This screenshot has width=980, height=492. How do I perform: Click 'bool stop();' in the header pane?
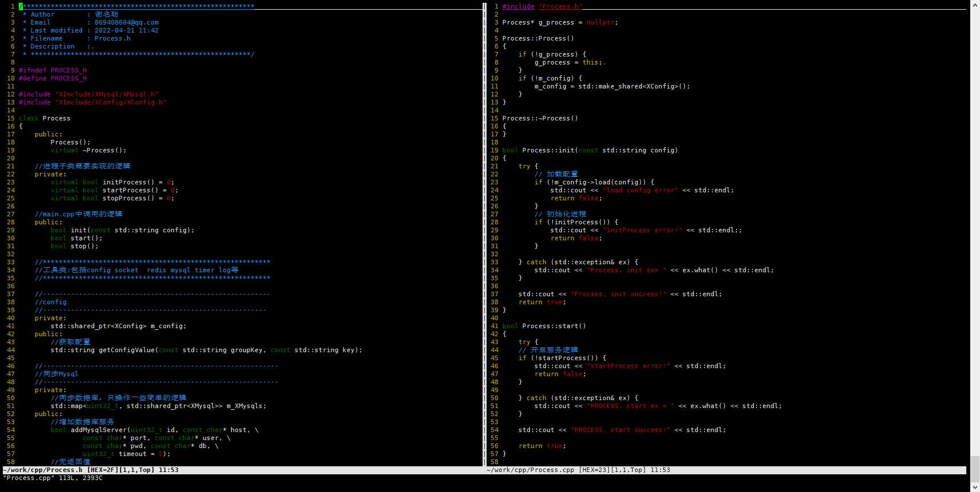click(x=75, y=247)
